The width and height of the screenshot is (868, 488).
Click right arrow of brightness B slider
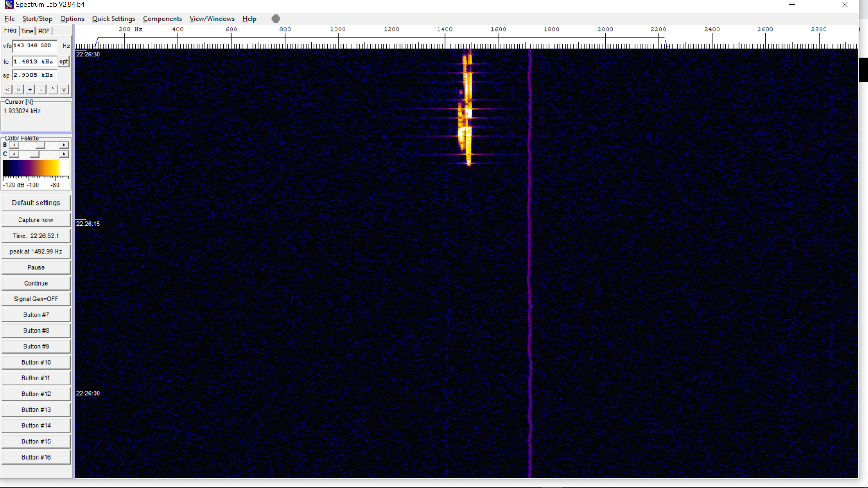(x=64, y=145)
